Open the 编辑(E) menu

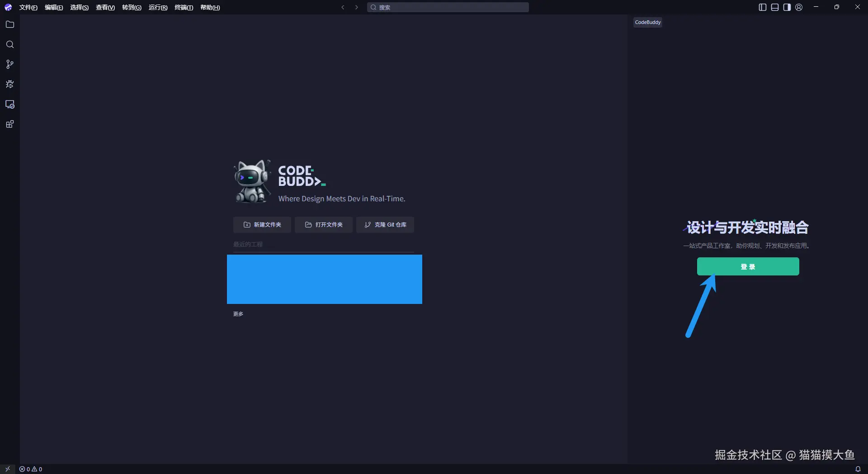(x=54, y=7)
